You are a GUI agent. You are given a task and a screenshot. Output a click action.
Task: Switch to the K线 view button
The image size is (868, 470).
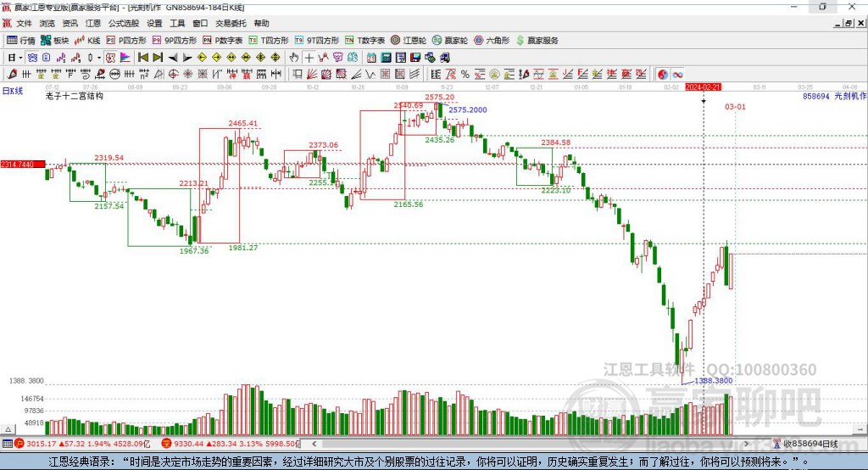tap(87, 41)
